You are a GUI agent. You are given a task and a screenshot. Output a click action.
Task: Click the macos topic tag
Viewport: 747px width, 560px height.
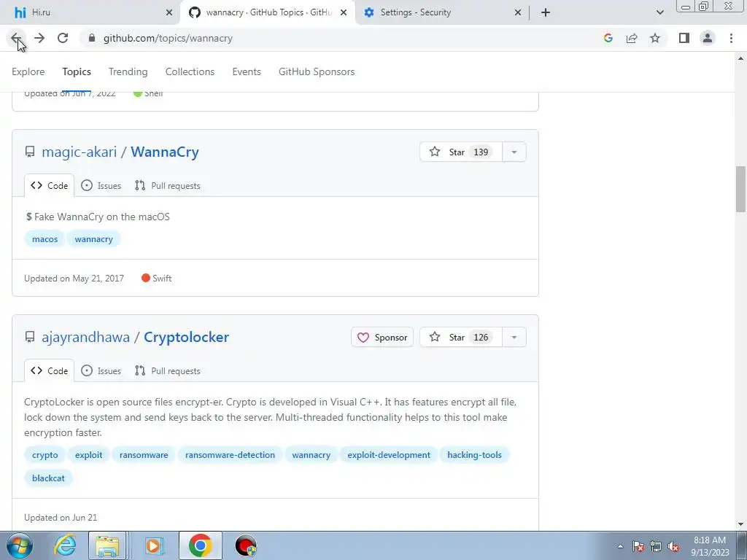click(44, 239)
